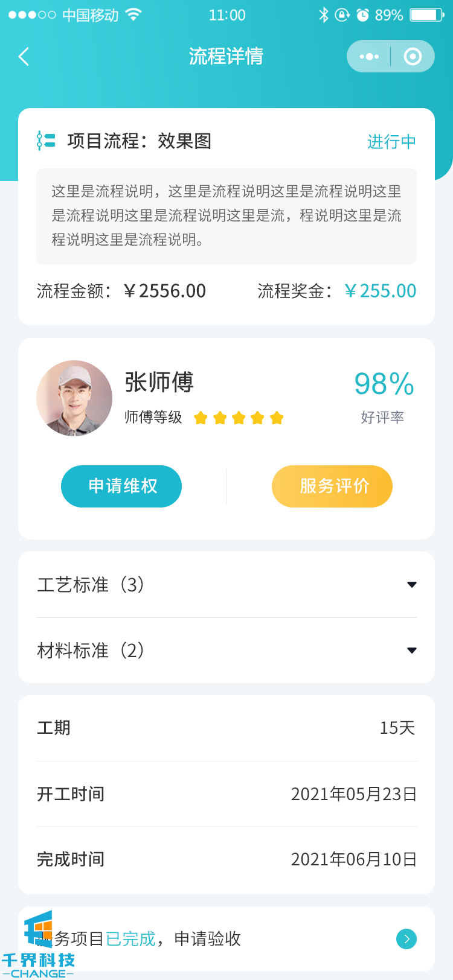Tap the mini program close circle icon

413,57
